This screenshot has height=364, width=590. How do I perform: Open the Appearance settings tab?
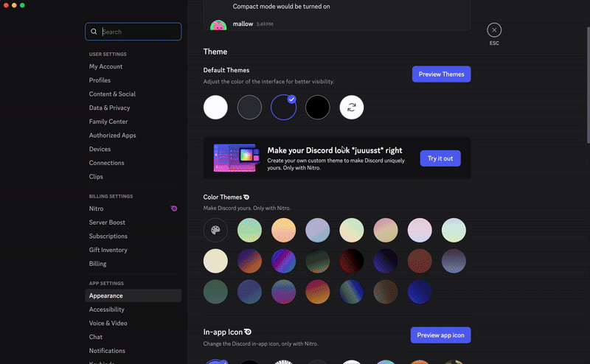point(106,295)
